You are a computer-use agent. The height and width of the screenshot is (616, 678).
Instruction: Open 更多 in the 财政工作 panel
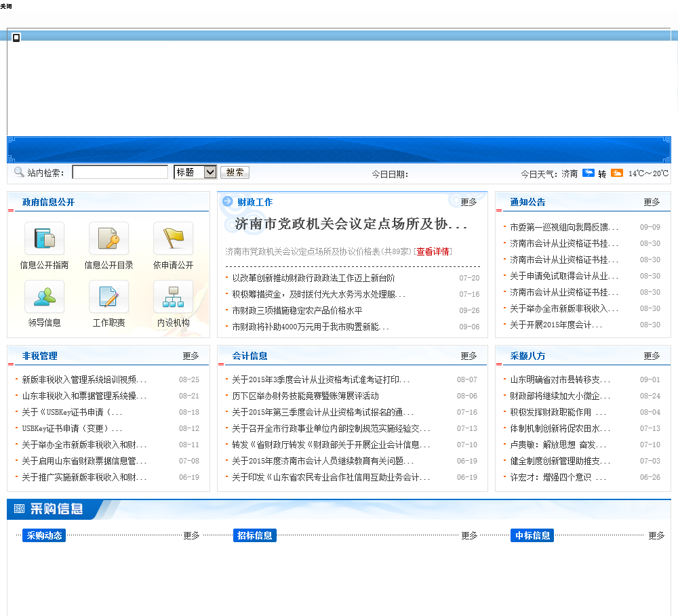(468, 202)
